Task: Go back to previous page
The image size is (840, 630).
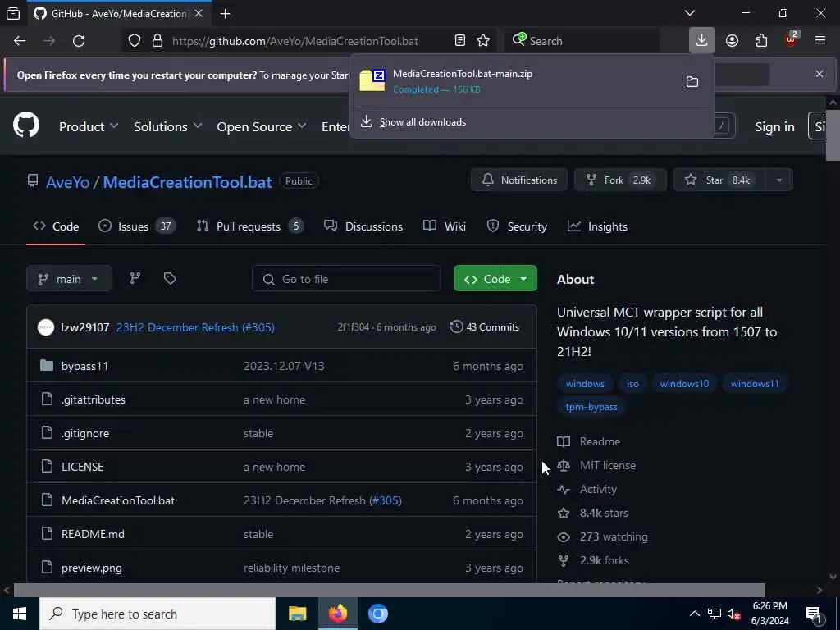Action: 20,41
